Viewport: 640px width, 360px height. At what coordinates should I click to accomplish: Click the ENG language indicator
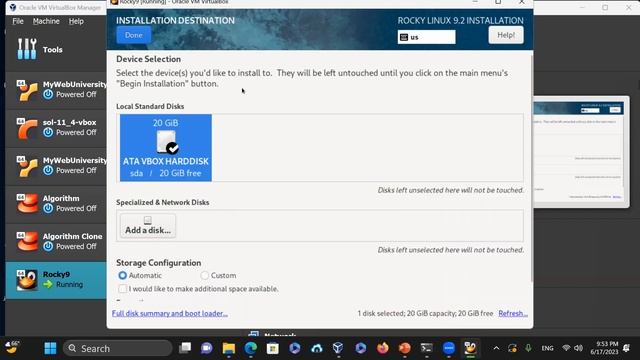pyautogui.click(x=547, y=348)
